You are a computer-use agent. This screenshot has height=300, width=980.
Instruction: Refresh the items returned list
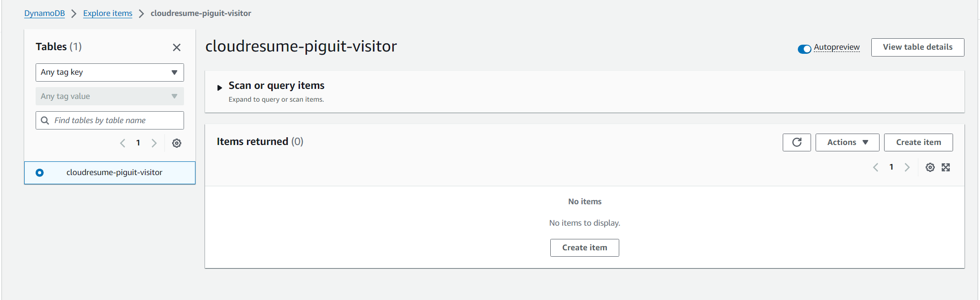click(797, 142)
